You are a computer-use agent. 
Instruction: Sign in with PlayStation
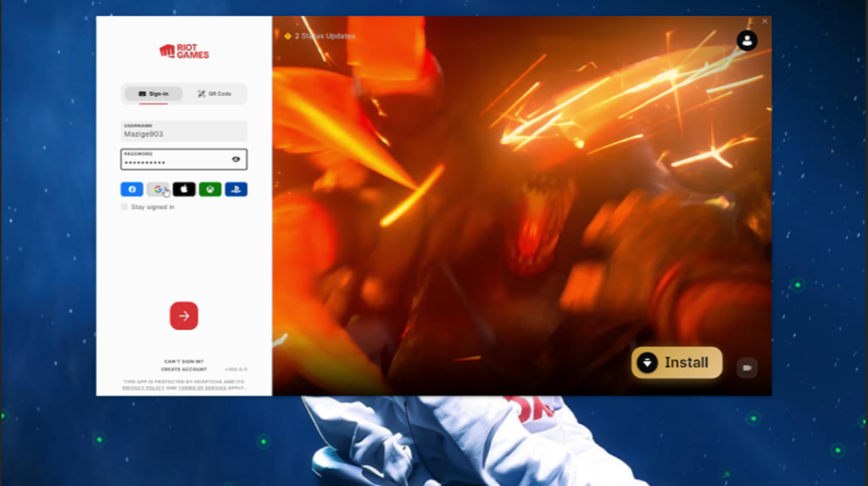[236, 189]
